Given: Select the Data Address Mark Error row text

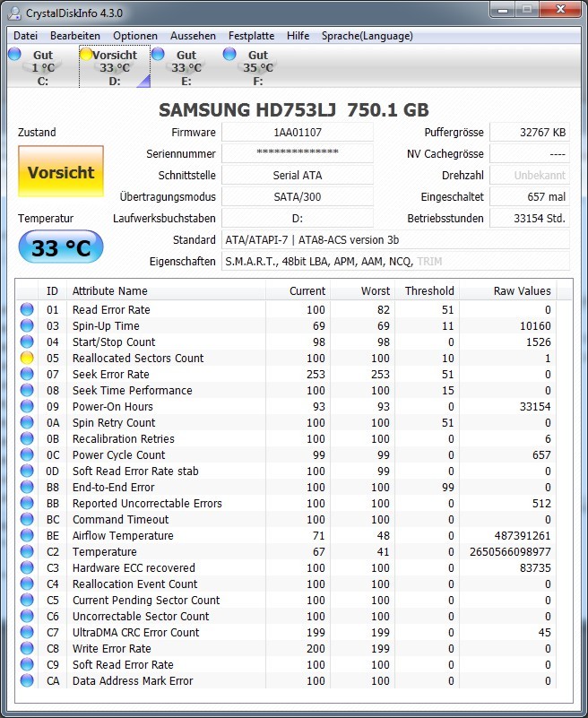Looking at the screenshot, I should (x=133, y=681).
